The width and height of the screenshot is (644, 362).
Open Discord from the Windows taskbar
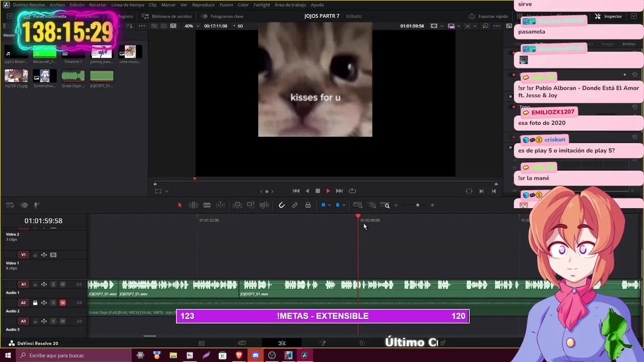[x=256, y=355]
